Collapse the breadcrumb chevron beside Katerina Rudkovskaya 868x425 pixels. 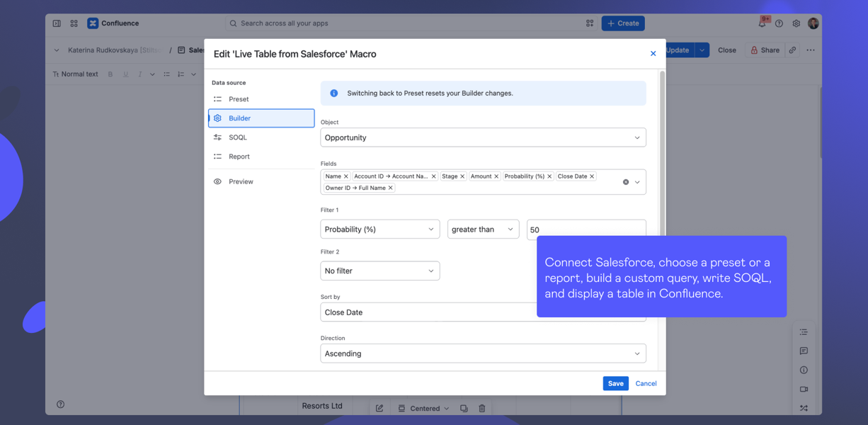click(57, 50)
